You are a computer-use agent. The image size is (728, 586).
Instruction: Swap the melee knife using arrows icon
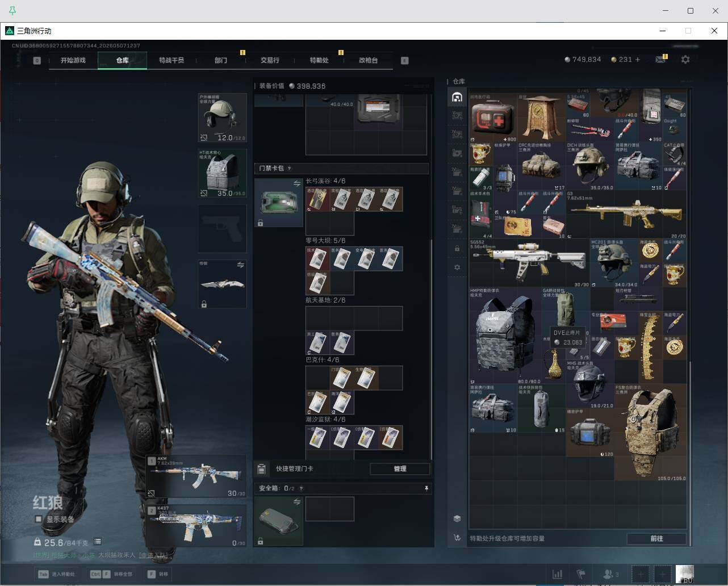pyautogui.click(x=241, y=265)
